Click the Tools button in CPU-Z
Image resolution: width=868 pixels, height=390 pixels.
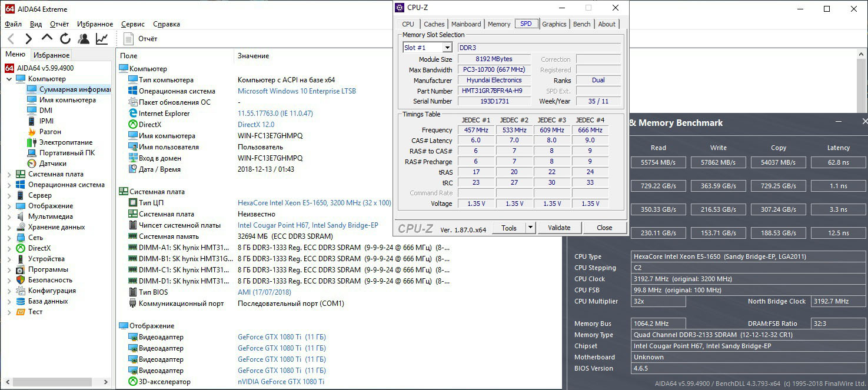[x=509, y=228]
